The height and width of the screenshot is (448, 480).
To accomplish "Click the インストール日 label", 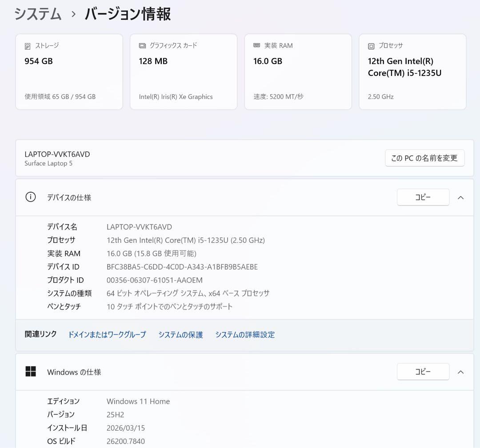I will pyautogui.click(x=67, y=428).
